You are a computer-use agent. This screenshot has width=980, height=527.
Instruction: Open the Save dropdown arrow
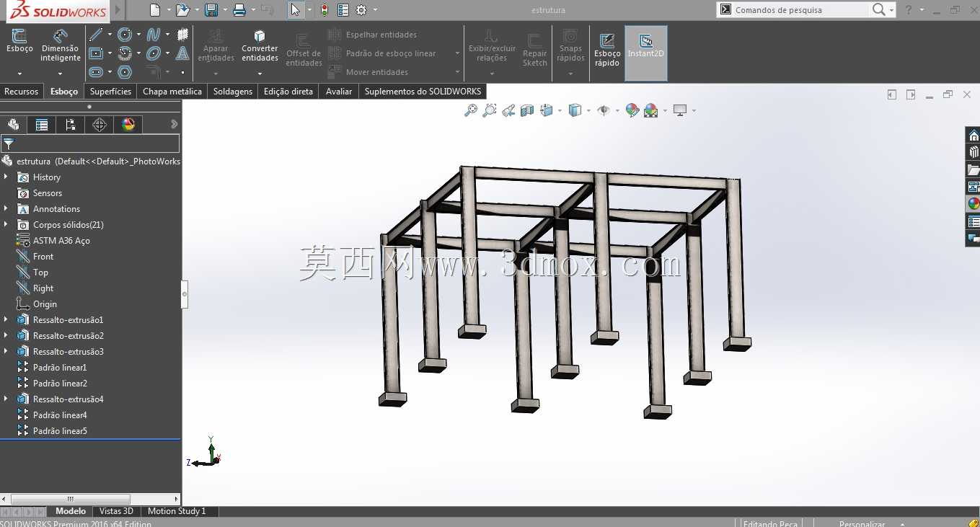click(x=224, y=10)
